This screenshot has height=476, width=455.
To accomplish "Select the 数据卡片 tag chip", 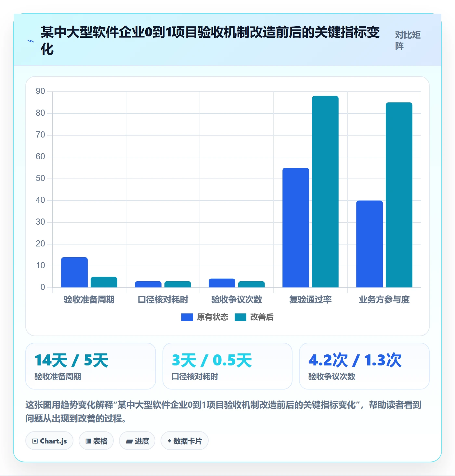I will click(185, 441).
